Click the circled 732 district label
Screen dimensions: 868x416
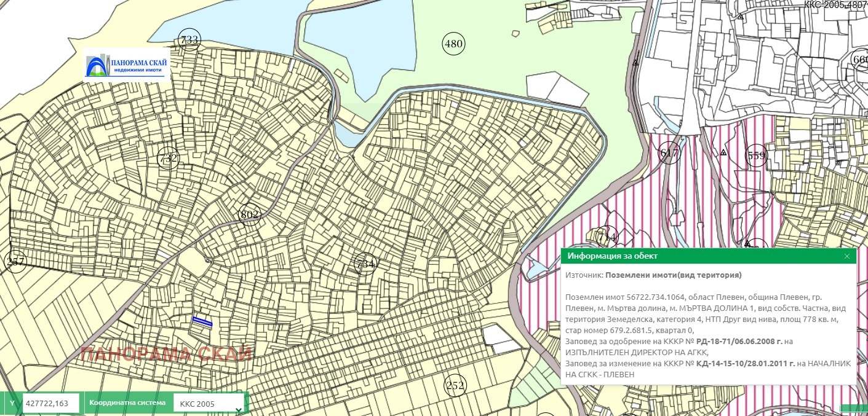[x=168, y=158]
